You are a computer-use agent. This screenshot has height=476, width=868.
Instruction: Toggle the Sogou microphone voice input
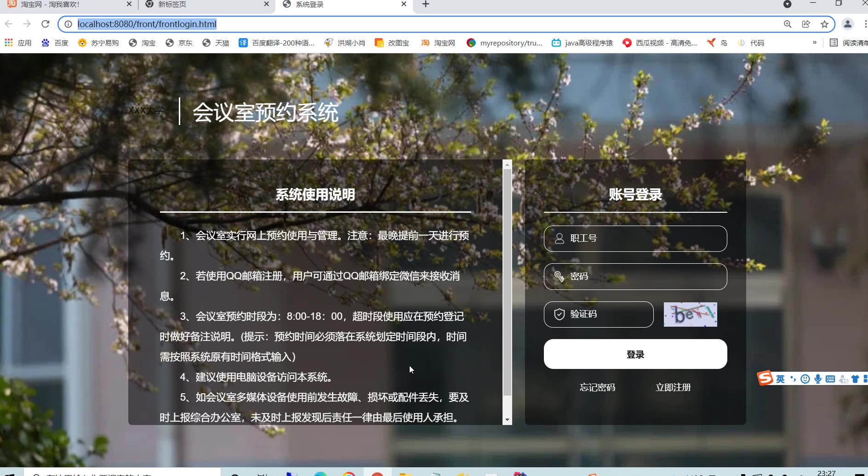[818, 379]
